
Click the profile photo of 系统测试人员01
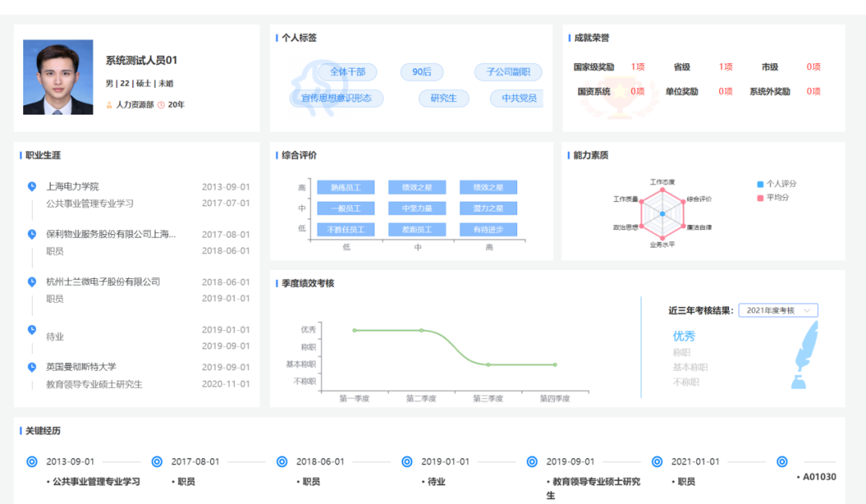(58, 77)
